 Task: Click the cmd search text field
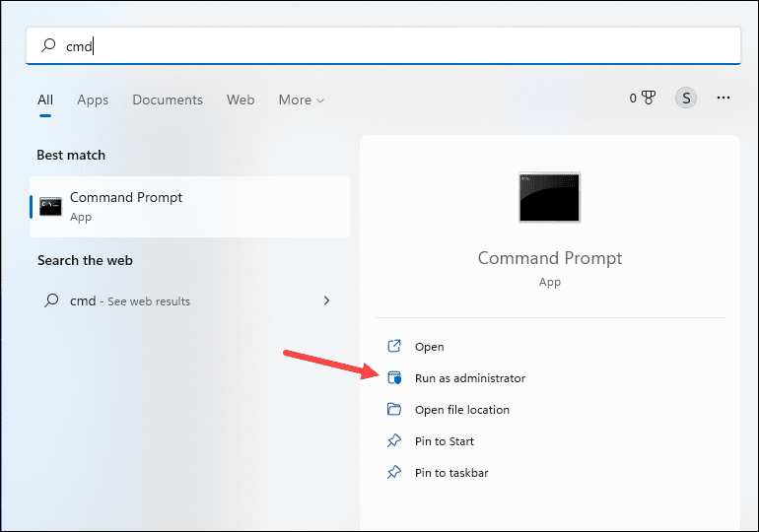coord(394,46)
